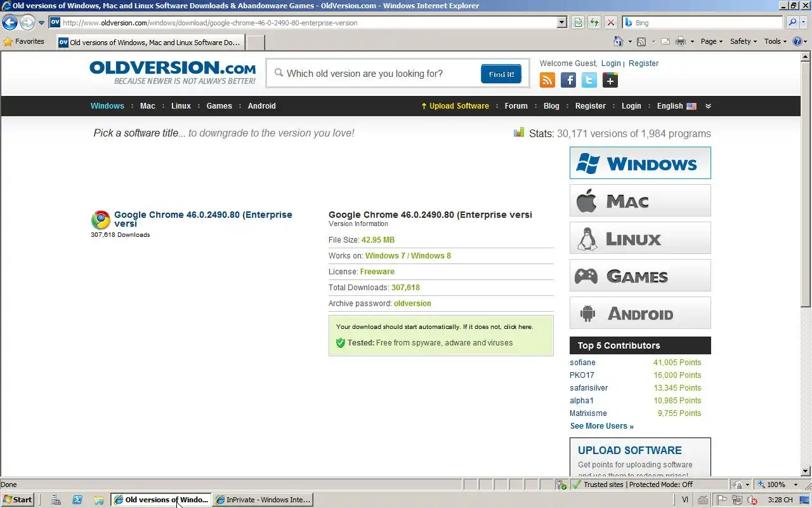Click the See More Users link
Viewport: 812px width, 508px height.
click(x=601, y=426)
